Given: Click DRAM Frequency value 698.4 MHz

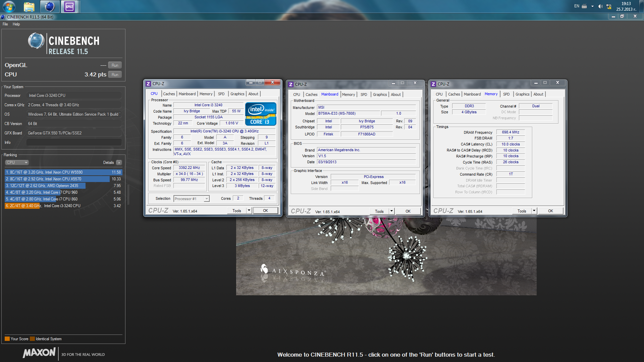Looking at the screenshot, I should pos(511,132).
